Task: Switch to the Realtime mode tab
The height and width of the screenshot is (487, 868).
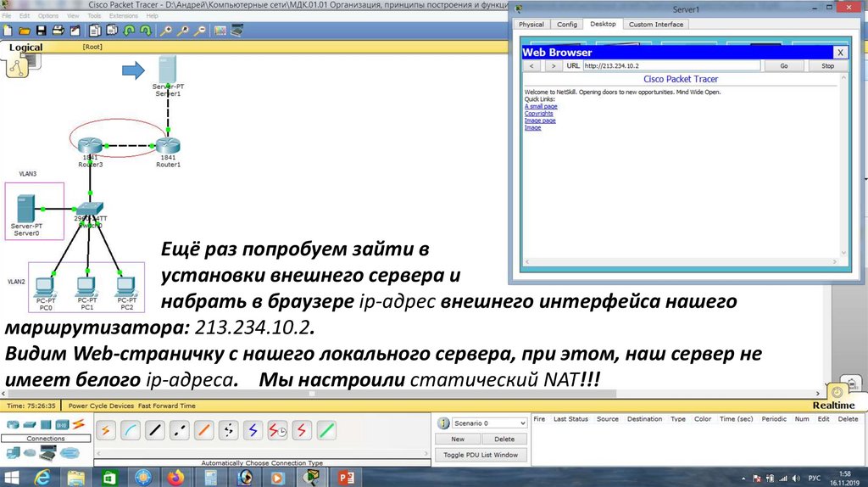Action: (x=833, y=405)
